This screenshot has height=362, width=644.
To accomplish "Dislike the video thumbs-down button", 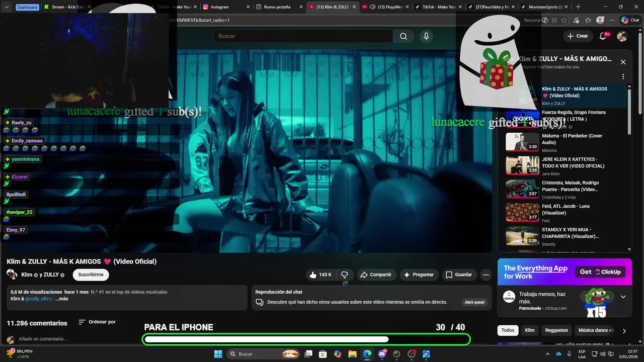I will 345,275.
